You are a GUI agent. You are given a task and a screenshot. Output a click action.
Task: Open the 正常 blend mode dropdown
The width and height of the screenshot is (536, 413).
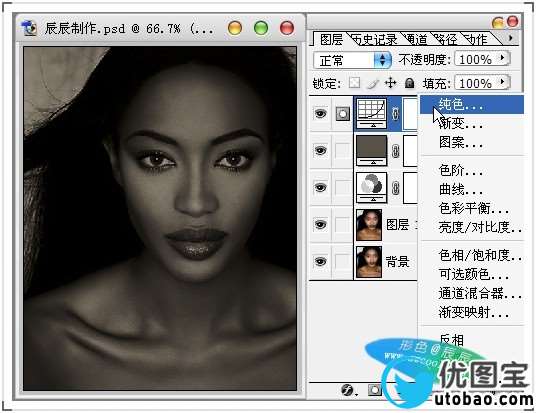(x=352, y=61)
